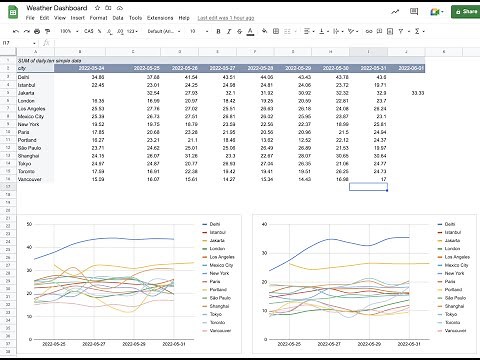Open the Help menu
Screen dimensions: 480x360
[184, 18]
